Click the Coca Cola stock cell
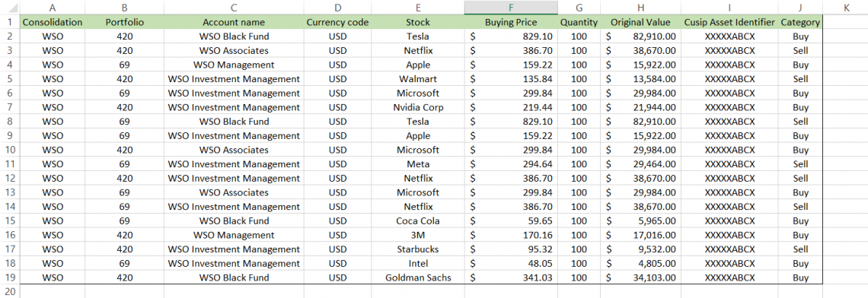This screenshot has width=868, height=298. [418, 220]
